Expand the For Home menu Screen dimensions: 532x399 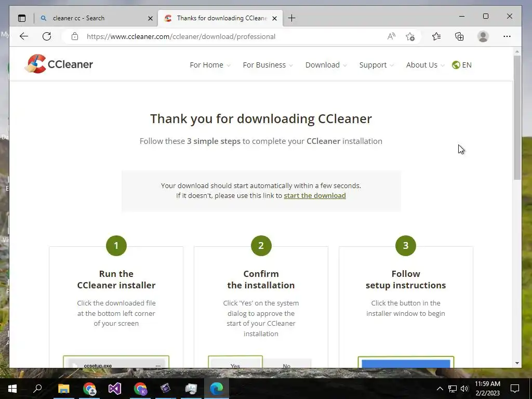tap(210, 65)
